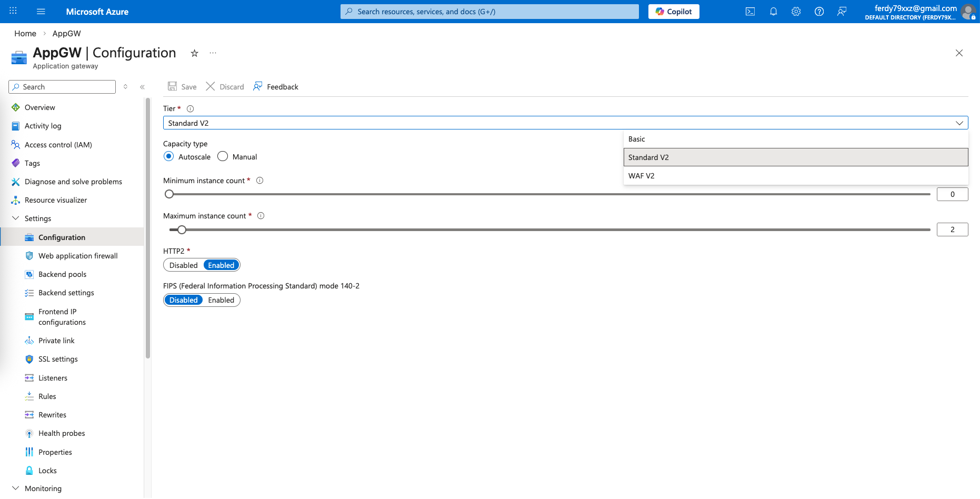Click the info icon next to Tier

tap(191, 109)
